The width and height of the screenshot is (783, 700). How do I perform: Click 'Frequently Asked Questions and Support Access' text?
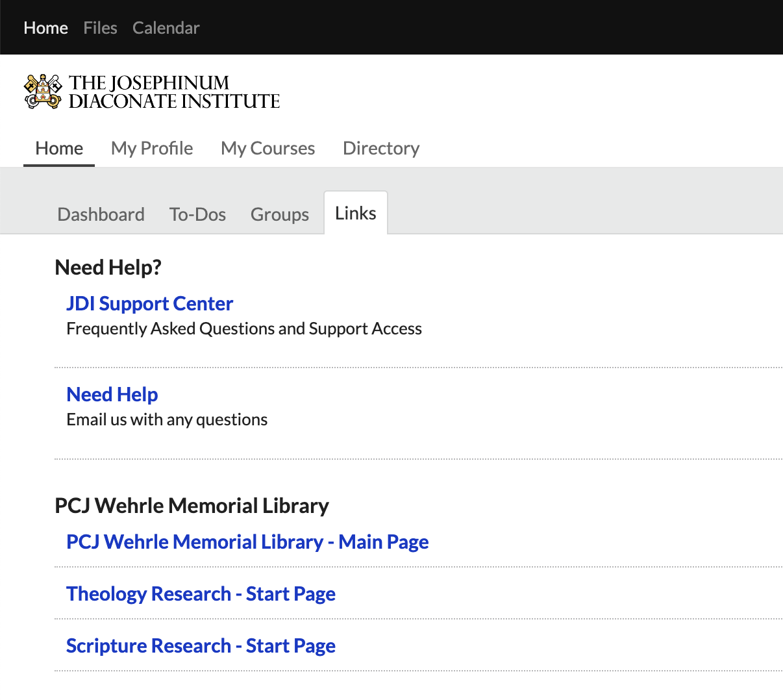pyautogui.click(x=244, y=329)
